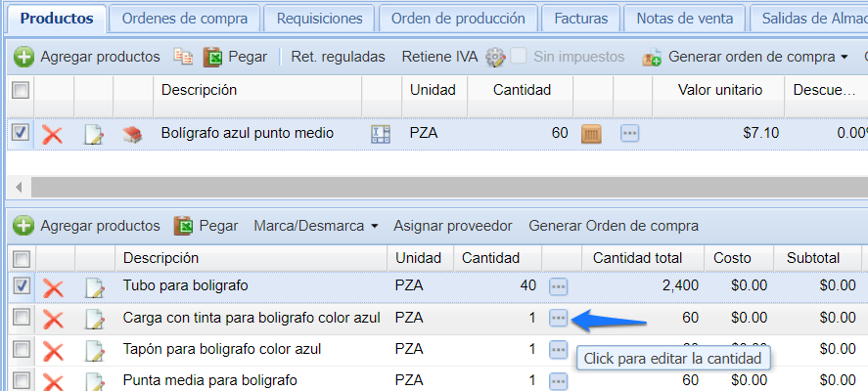Screen dimensions: 868x391
Task: Open the Requisiciones tab
Action: click(x=319, y=19)
